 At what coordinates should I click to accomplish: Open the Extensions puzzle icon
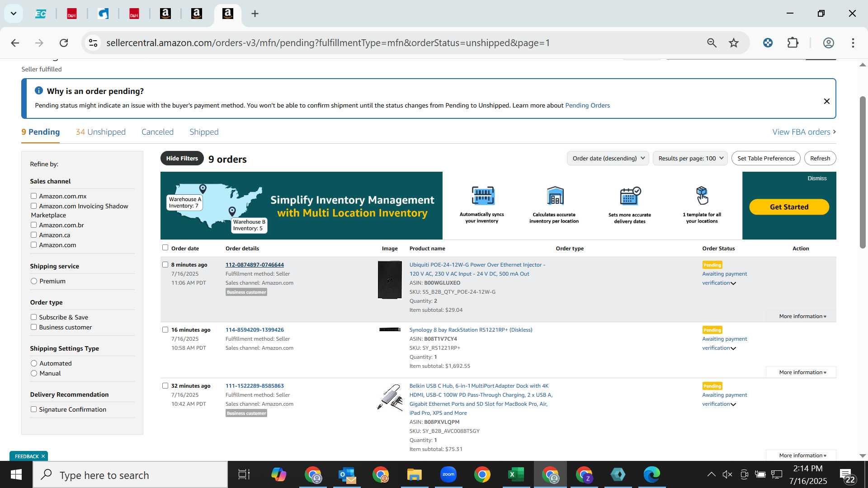pyautogui.click(x=793, y=43)
